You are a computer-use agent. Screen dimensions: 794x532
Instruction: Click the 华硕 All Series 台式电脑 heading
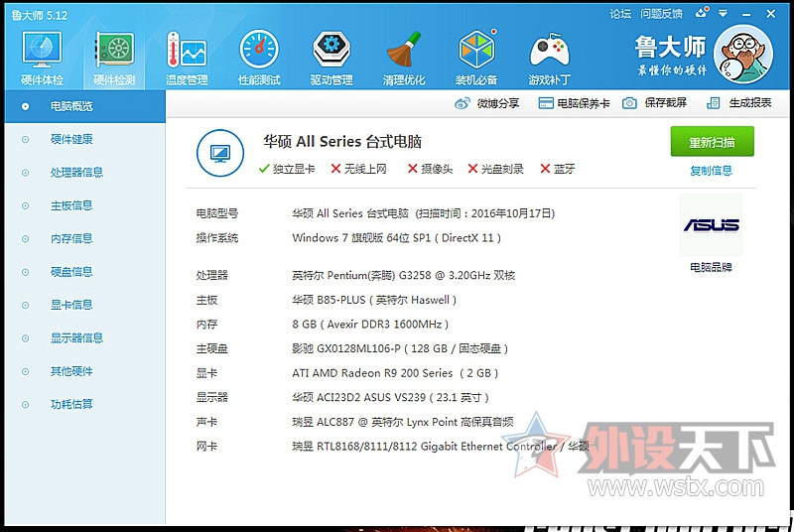(342, 141)
